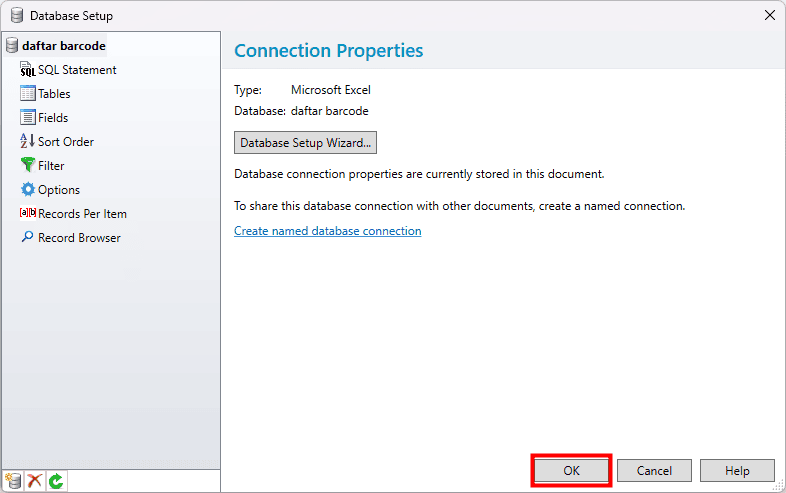This screenshot has height=493, width=786.
Task: Close the Database Setup window
Action: tap(770, 16)
